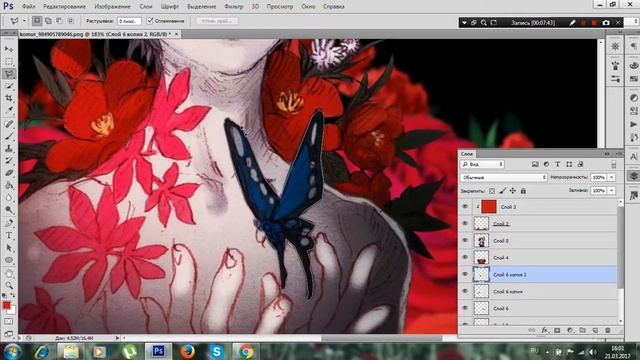
Task: Filter layers by type (T) icon
Action: (558, 164)
